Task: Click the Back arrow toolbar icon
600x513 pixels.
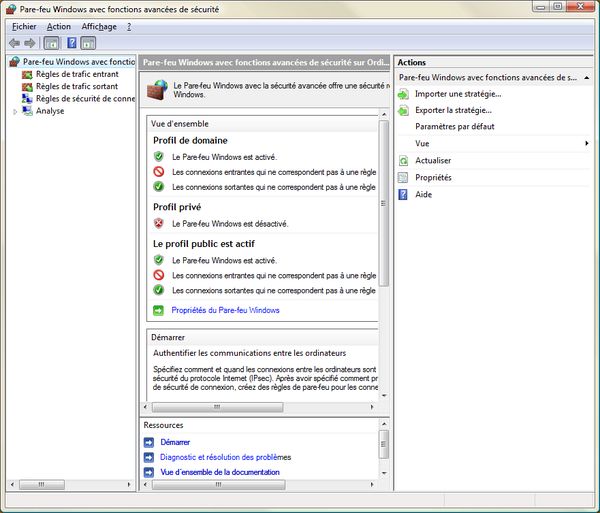Action: pos(14,43)
